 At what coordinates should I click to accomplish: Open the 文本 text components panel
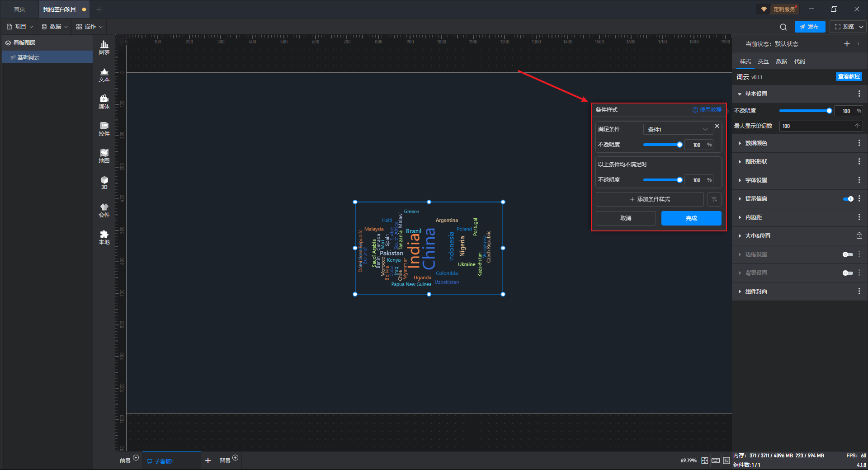tap(104, 75)
